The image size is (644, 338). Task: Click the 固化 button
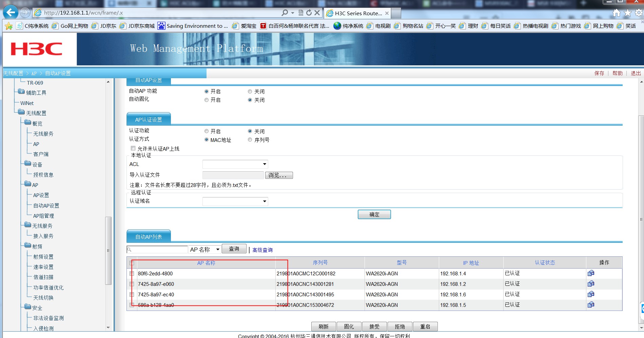click(x=349, y=326)
